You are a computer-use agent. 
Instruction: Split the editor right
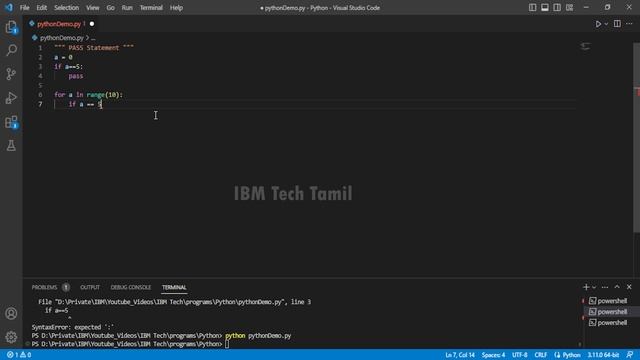point(617,24)
